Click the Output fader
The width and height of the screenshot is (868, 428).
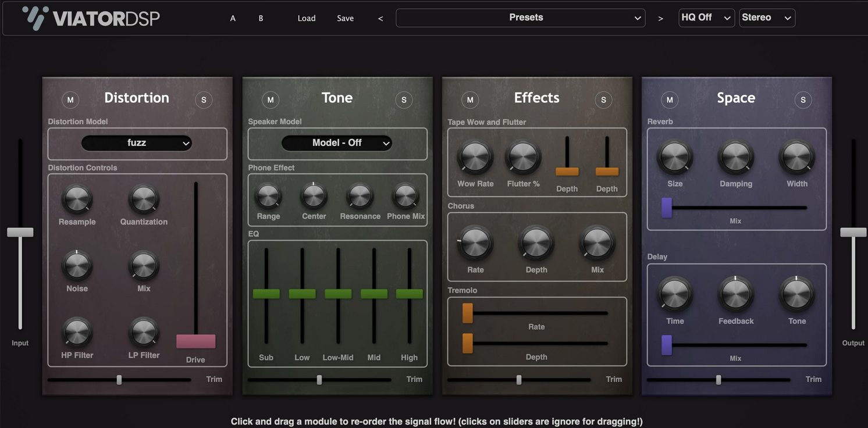pyautogui.click(x=853, y=231)
